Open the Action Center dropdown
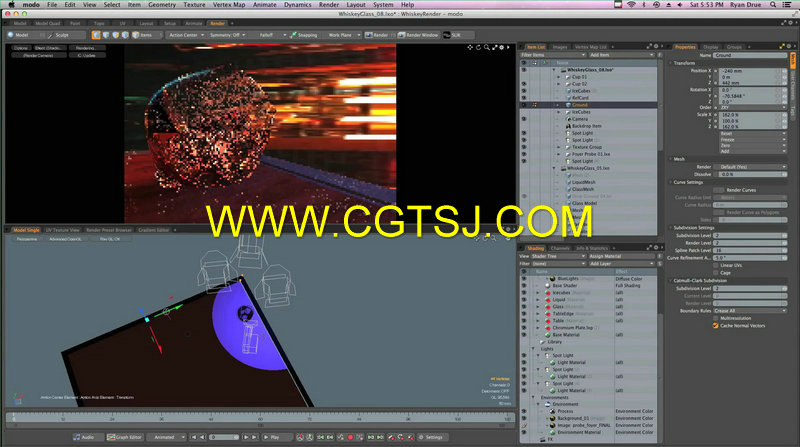Viewport: 800px width, 447px height. 186,35
